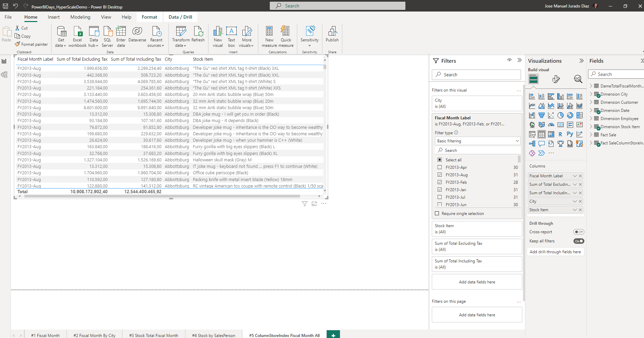Uncheck the FY2013-Jan filter value

pyautogui.click(x=440, y=190)
